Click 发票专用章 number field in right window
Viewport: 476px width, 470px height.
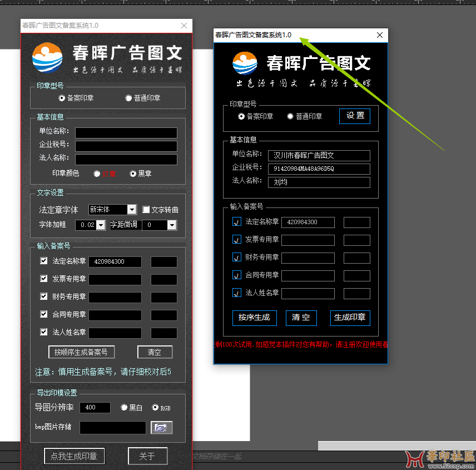(308, 240)
